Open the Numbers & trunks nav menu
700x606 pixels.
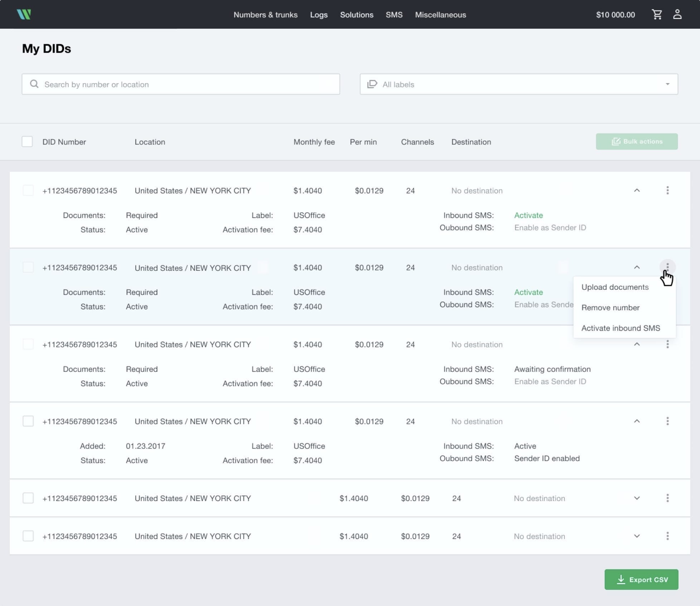(x=265, y=15)
